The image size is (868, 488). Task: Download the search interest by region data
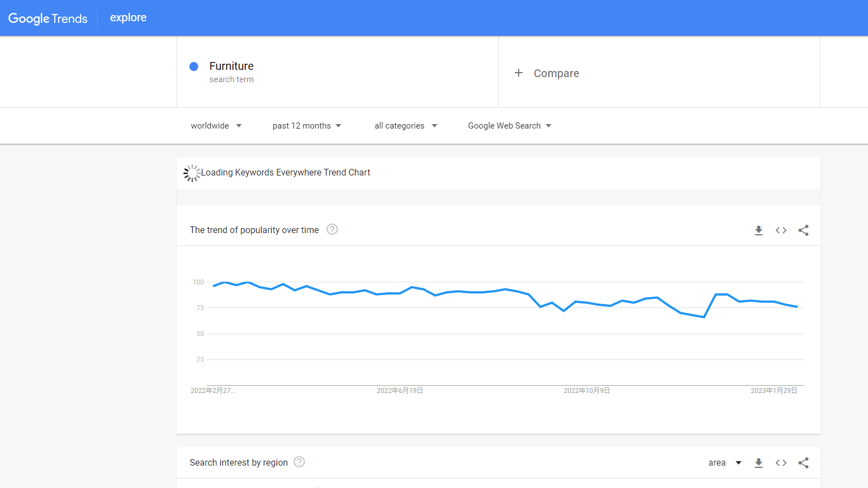click(x=758, y=463)
